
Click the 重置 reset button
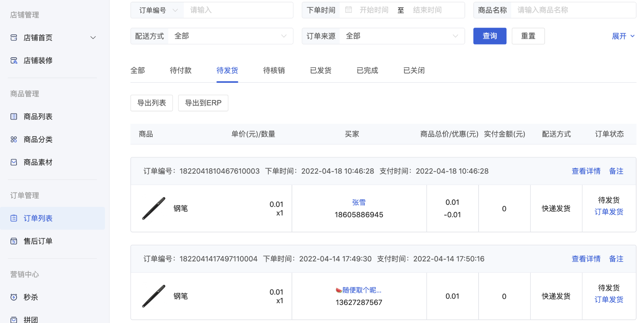(528, 36)
